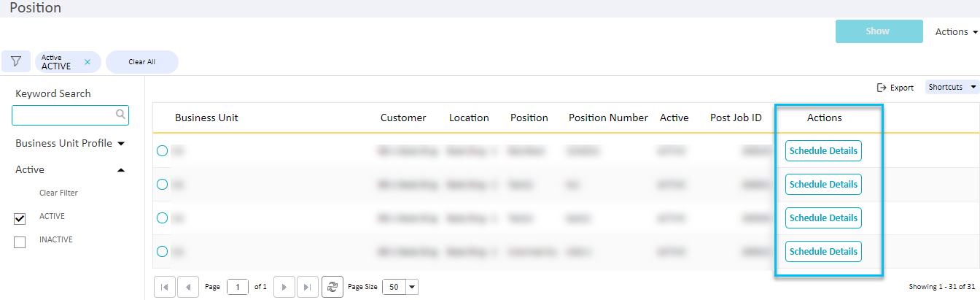The image size is (980, 300).
Task: Sort by Position column header
Action: 529,118
